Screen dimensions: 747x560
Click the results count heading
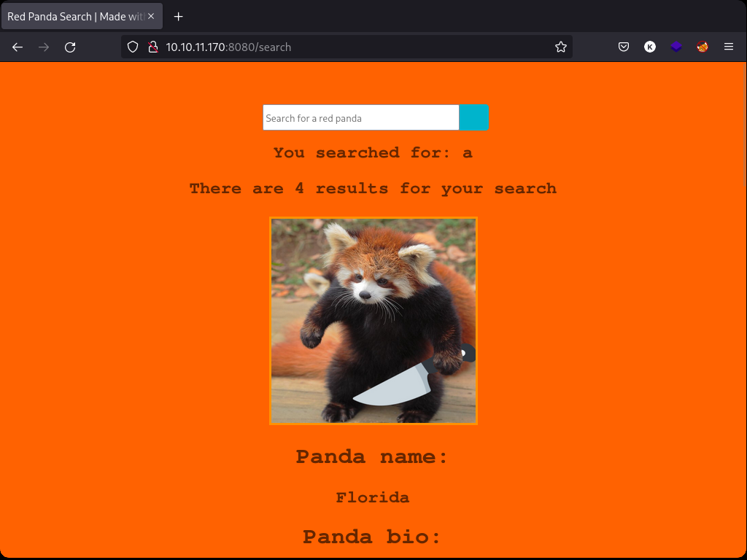pos(373,188)
